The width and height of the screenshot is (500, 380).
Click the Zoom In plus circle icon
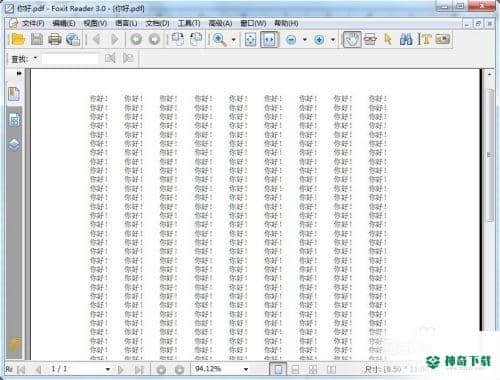coord(319,40)
